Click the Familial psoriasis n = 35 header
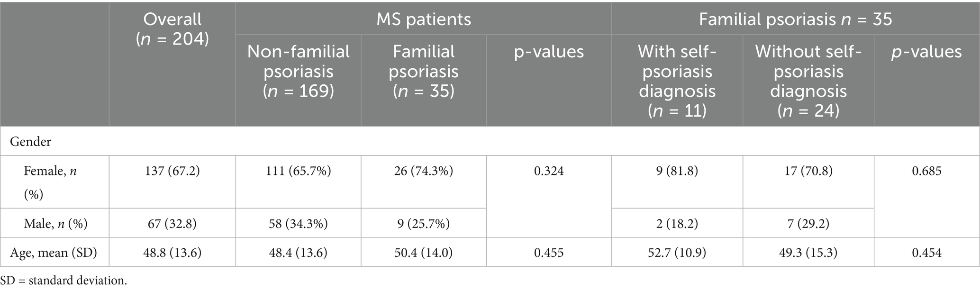The image size is (980, 291). 795,19
